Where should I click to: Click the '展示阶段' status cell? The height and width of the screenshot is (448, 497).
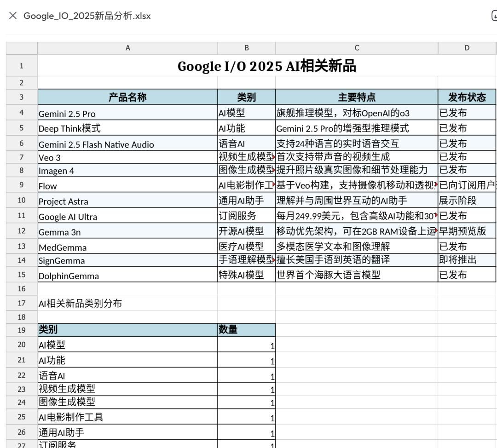(467, 200)
